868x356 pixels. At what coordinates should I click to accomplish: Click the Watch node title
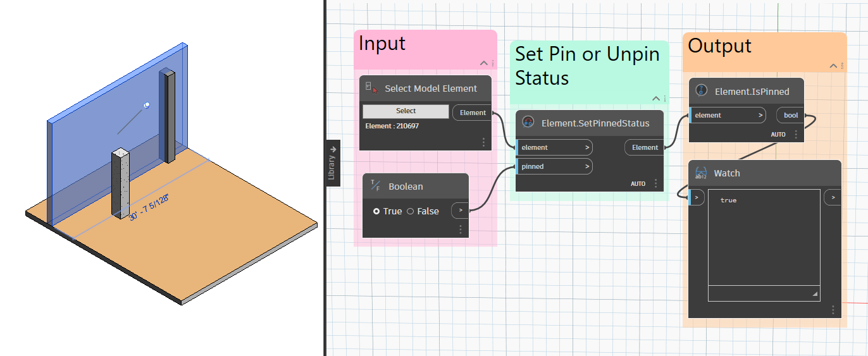(727, 173)
